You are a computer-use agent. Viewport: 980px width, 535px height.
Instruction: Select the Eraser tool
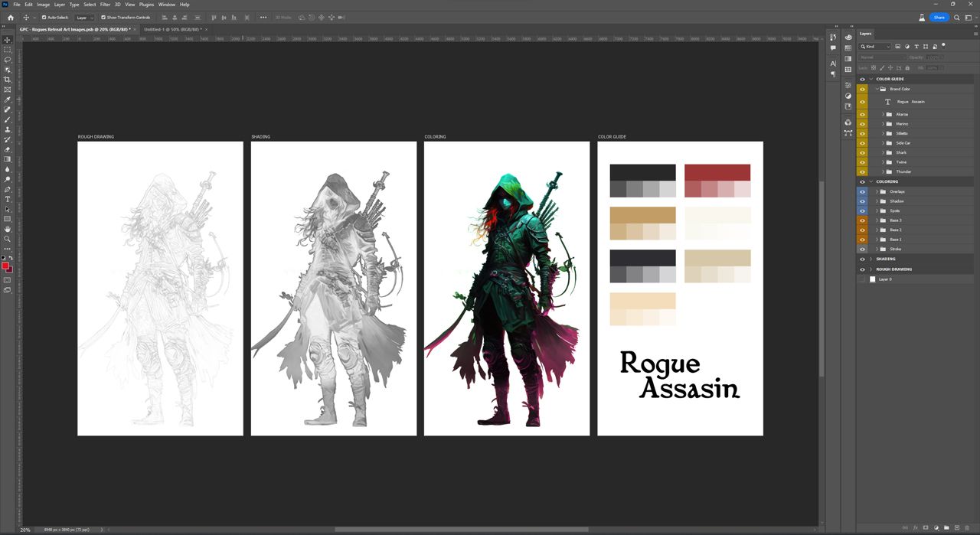[x=8, y=149]
